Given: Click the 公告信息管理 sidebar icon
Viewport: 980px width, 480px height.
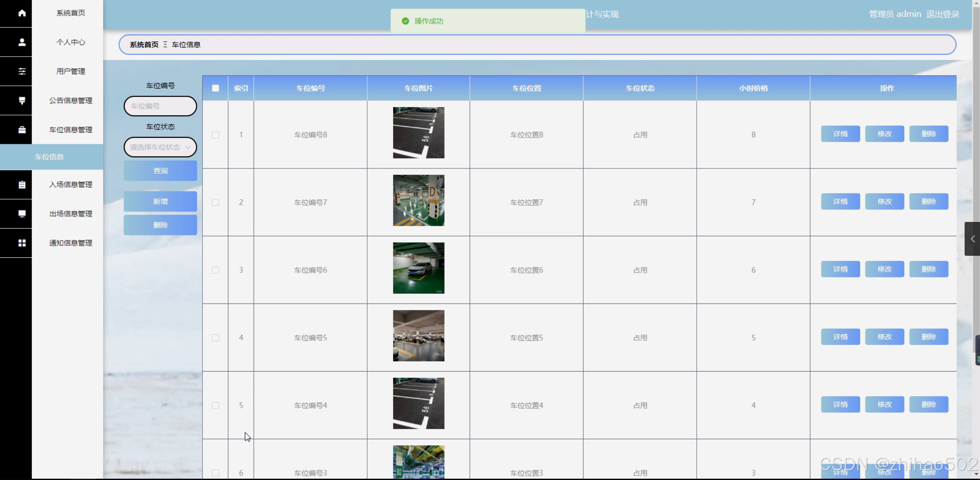Looking at the screenshot, I should coord(22,100).
